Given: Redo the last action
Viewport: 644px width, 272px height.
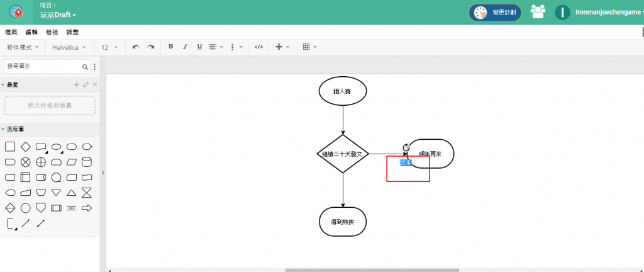Looking at the screenshot, I should [151, 47].
